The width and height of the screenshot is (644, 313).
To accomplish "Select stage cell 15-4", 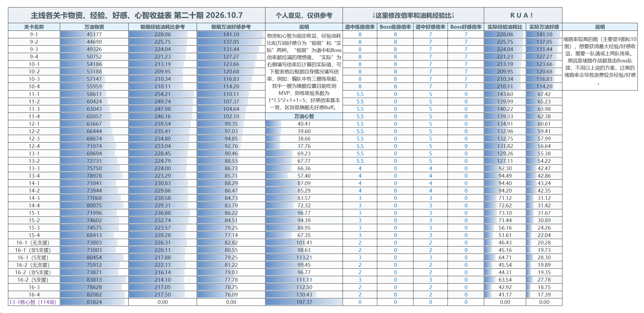I will (34, 235).
